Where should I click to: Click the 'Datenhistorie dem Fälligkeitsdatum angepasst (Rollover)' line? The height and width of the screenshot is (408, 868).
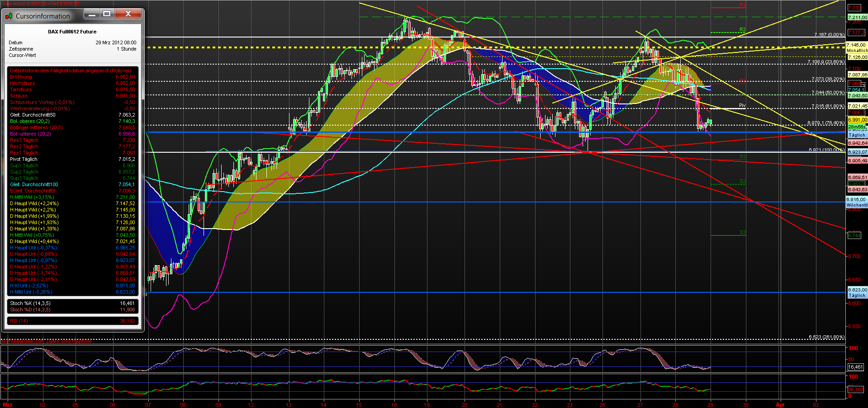click(x=71, y=70)
